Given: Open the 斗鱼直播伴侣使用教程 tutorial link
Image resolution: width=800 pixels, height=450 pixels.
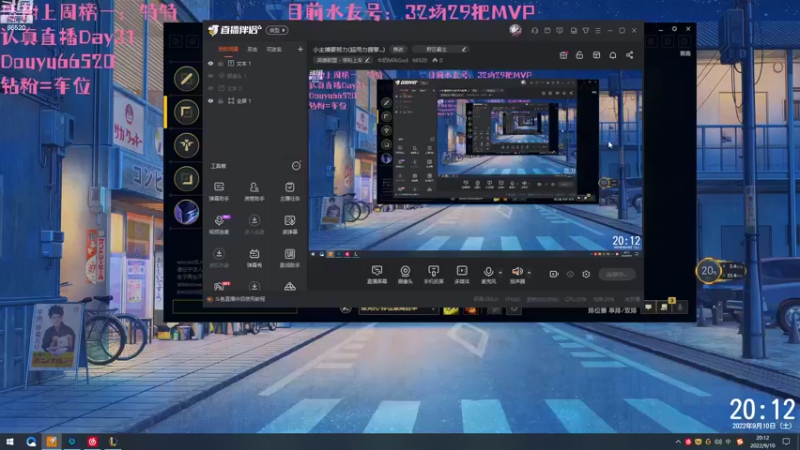Looking at the screenshot, I should 240,299.
